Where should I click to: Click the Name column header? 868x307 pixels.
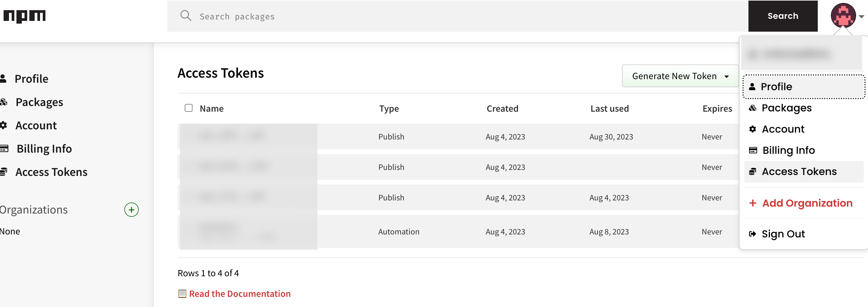212,108
